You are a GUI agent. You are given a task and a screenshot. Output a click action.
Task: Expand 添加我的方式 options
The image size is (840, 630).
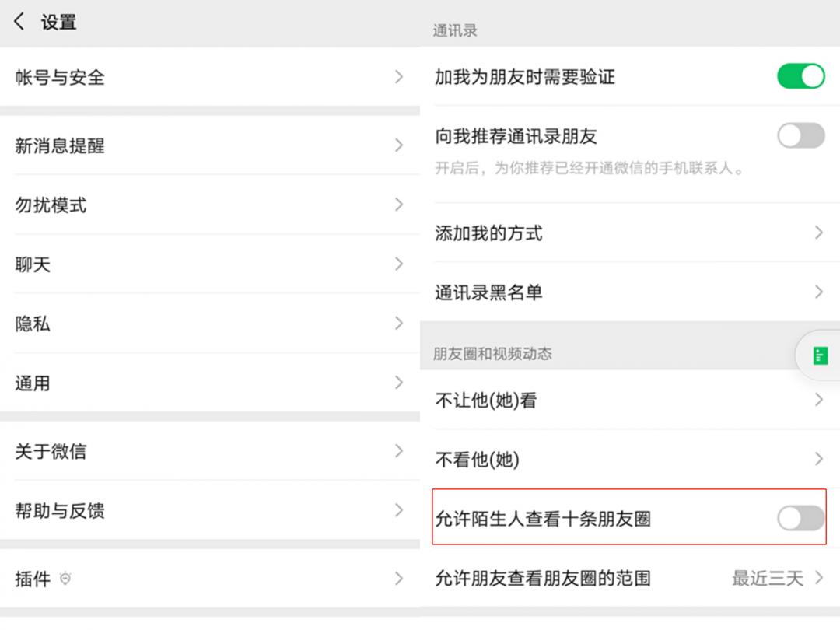pos(630,233)
